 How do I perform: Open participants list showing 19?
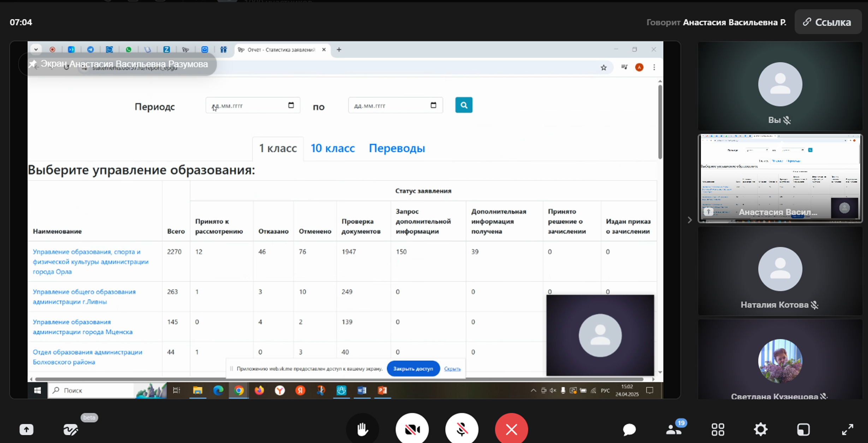pos(674,430)
